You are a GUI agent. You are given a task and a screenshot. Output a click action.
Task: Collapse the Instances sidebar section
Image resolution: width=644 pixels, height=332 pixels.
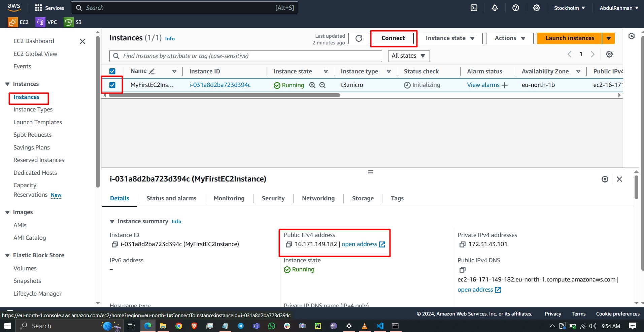pos(7,84)
